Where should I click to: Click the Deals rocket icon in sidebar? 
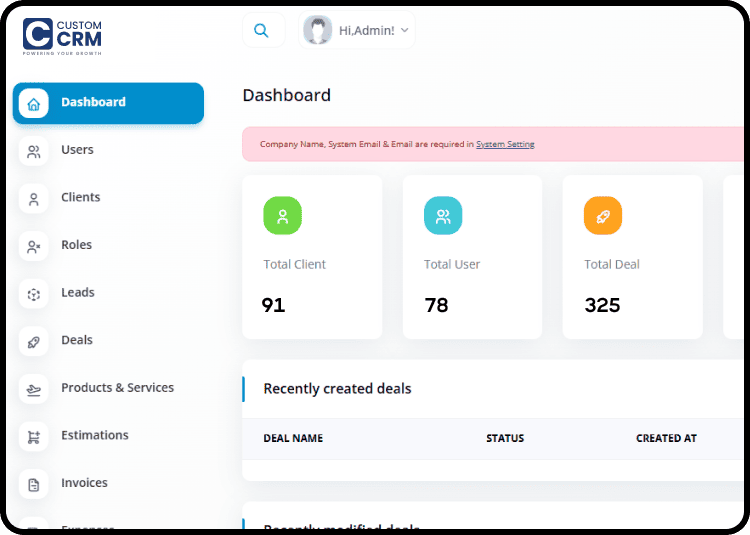click(34, 341)
